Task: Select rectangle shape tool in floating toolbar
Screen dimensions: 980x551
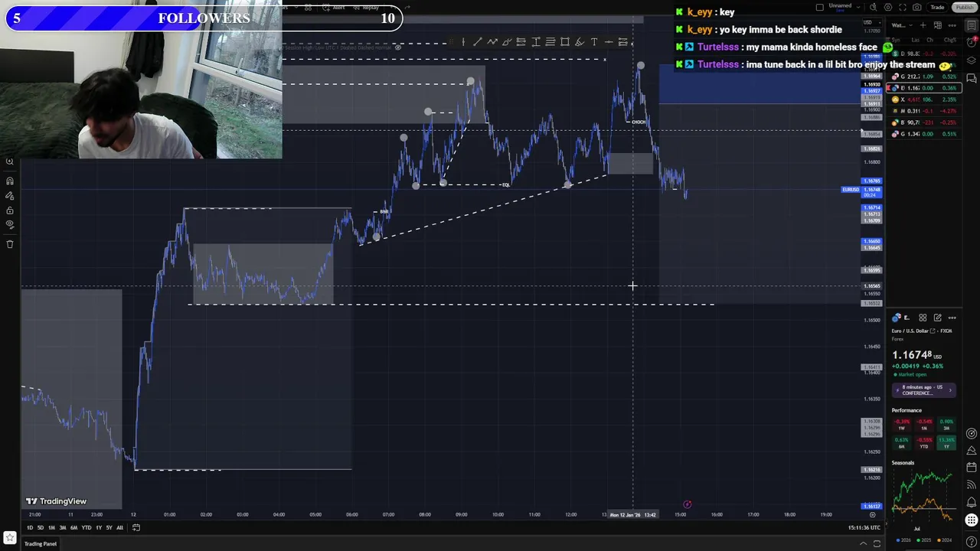Action: point(565,42)
